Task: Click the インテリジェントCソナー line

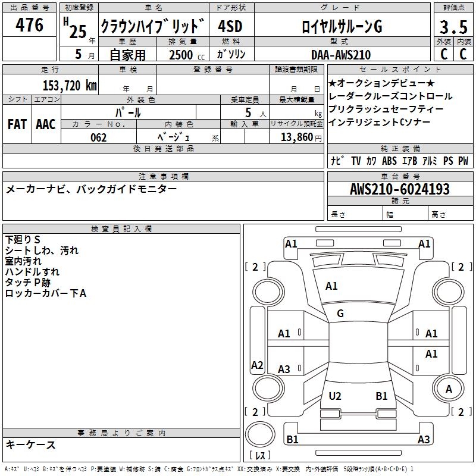Action: (380, 122)
